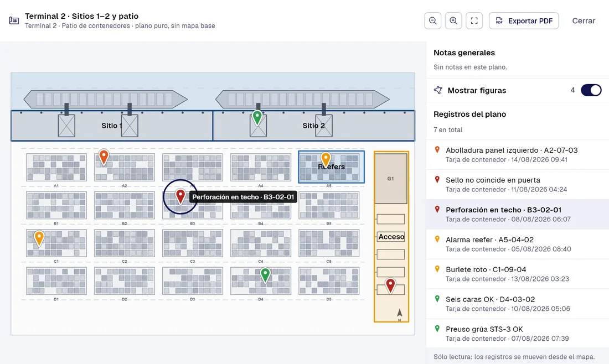Click the Terminal 2 · Sitios 1–2 y patio title
The image size is (609, 364).
(x=81, y=16)
